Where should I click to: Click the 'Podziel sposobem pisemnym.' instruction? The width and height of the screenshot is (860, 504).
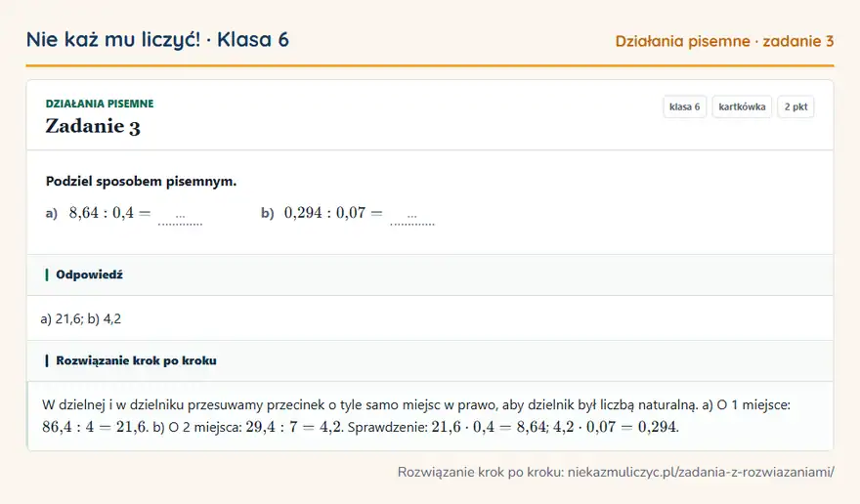pos(141,182)
